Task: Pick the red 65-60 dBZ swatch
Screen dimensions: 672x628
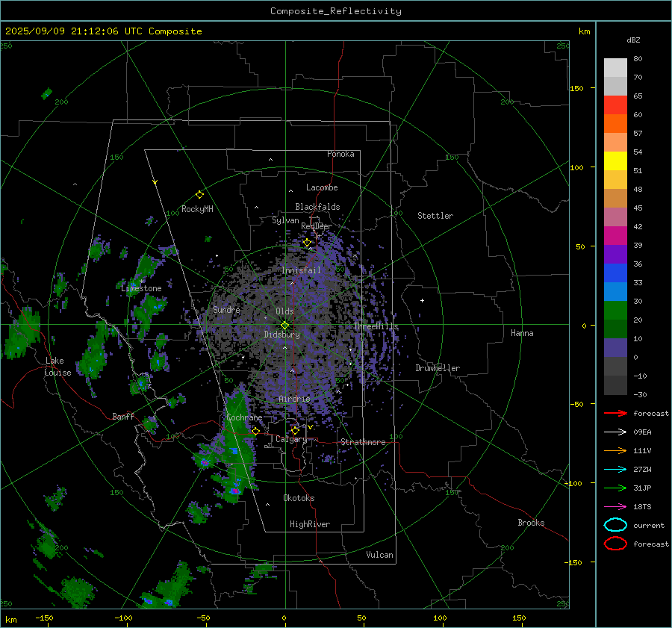Action: pos(615,105)
